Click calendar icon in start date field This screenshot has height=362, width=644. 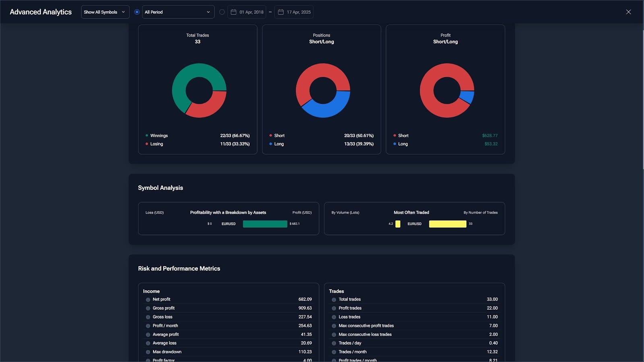233,12
